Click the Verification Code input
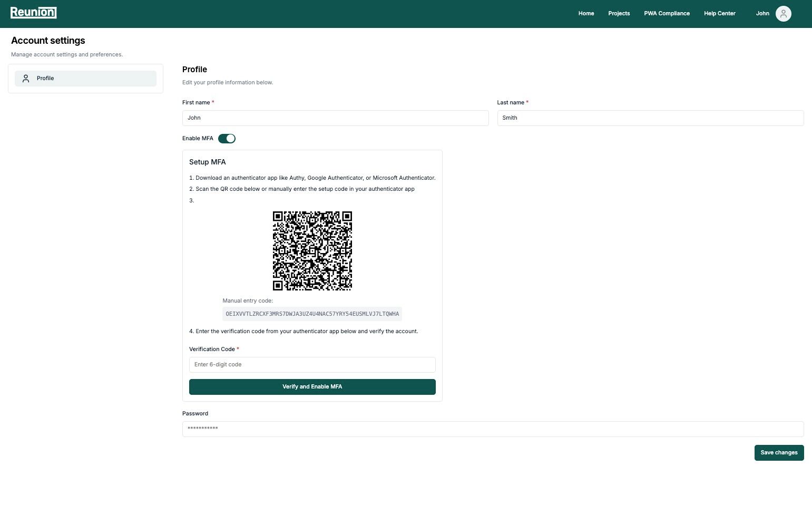Image resolution: width=812 pixels, height=505 pixels. point(312,365)
